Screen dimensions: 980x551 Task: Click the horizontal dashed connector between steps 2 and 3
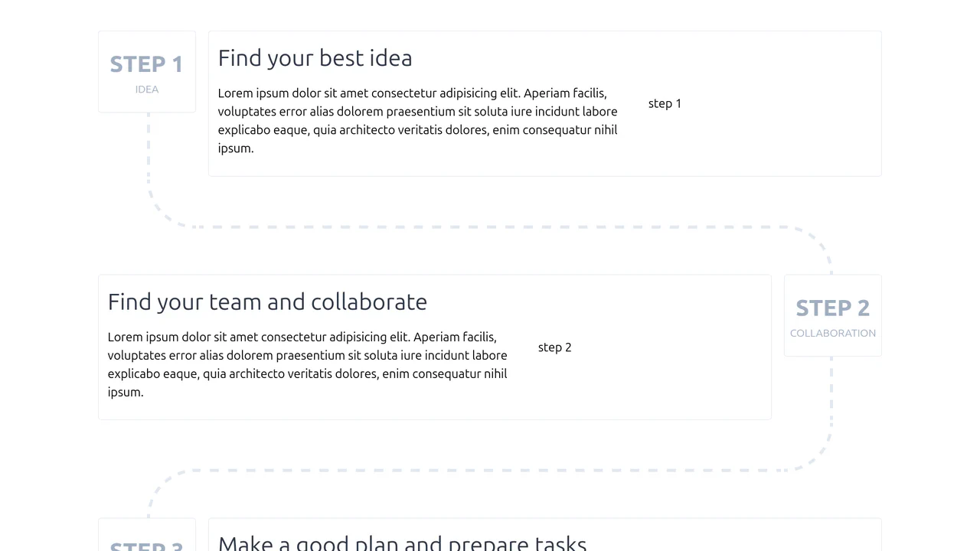[490, 470]
